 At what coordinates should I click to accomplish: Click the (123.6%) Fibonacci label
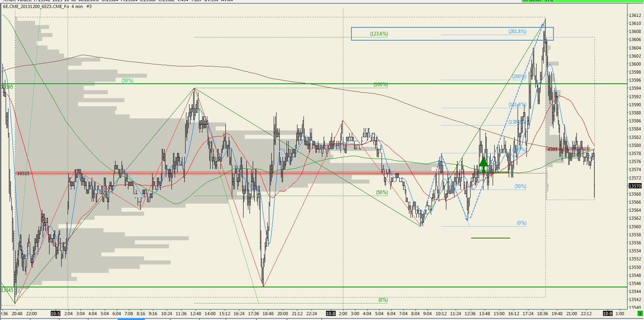(379, 34)
